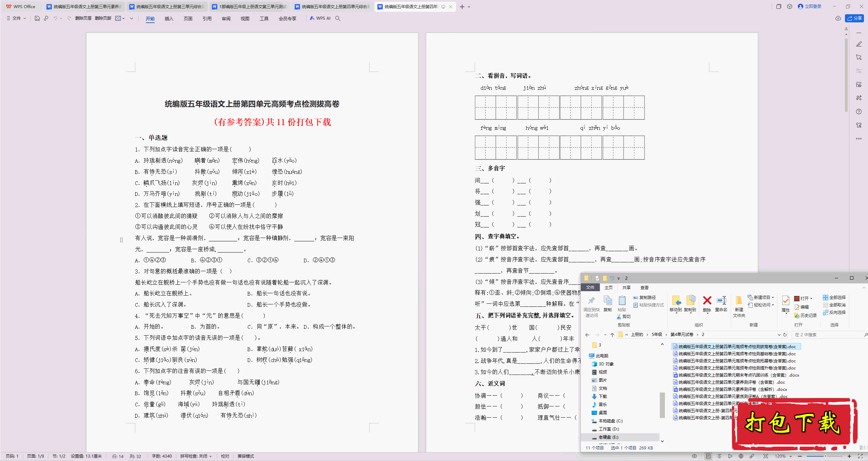Image resolution: width=868 pixels, height=461 pixels.
Task: Refresh the Explorer address bar
Action: pos(785,335)
